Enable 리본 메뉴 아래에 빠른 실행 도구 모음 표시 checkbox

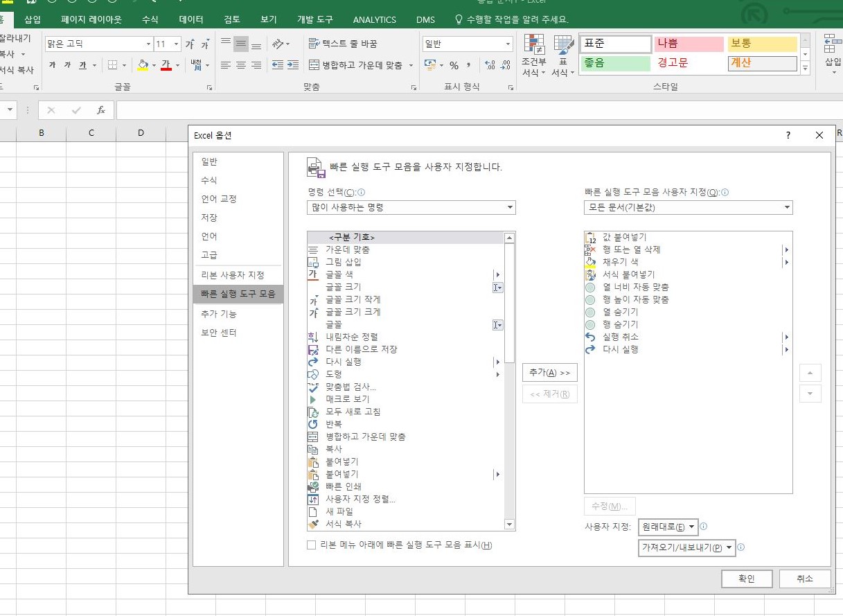coord(312,545)
